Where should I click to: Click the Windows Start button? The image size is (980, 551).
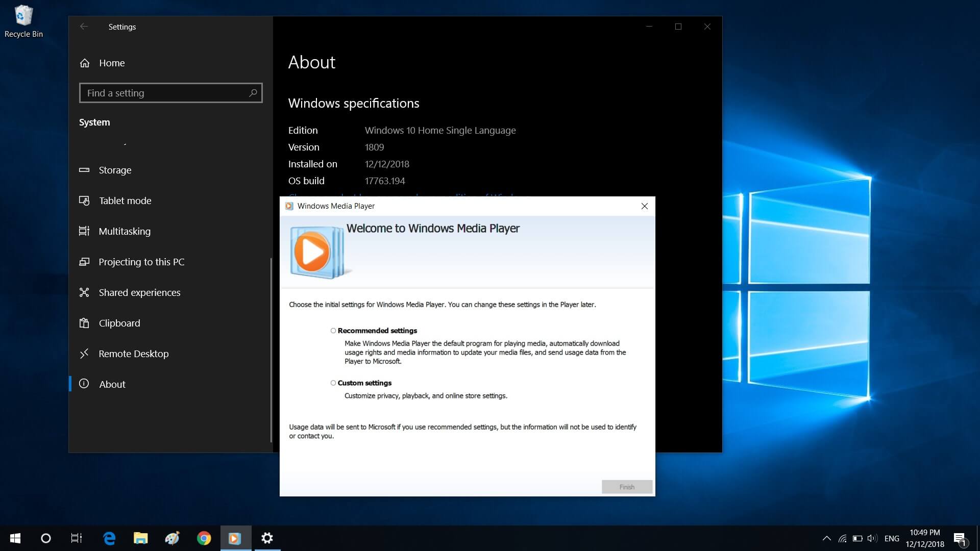pyautogui.click(x=15, y=538)
